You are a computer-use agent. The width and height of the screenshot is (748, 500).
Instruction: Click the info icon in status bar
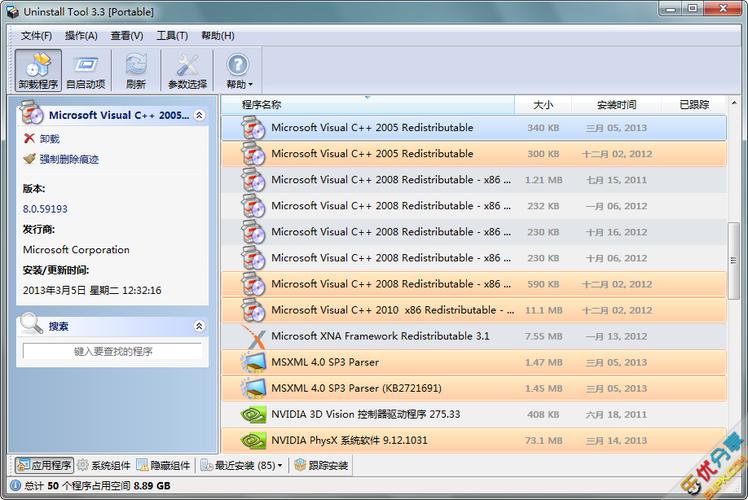(15, 486)
